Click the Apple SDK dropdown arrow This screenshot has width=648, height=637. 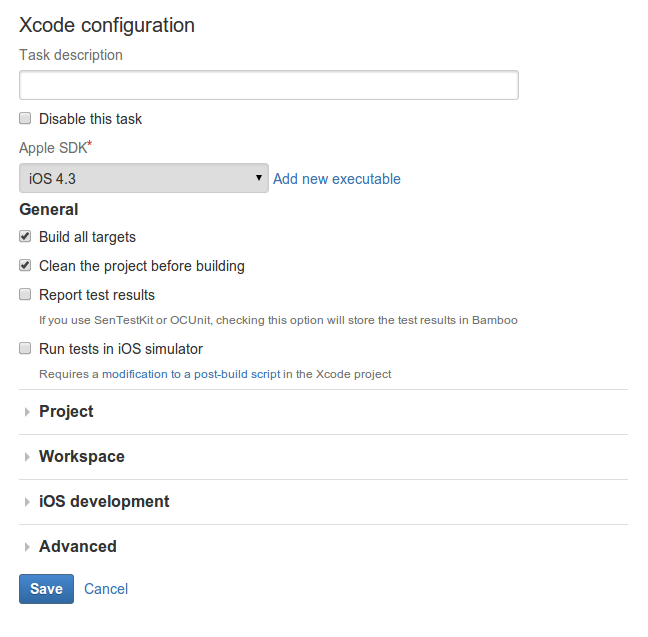tap(259, 178)
